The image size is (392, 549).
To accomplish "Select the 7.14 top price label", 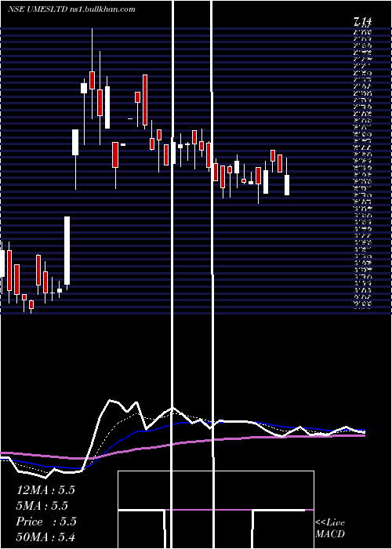I will click(362, 22).
